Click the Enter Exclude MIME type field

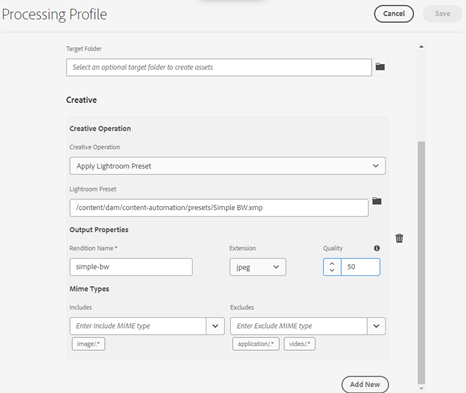click(x=299, y=326)
